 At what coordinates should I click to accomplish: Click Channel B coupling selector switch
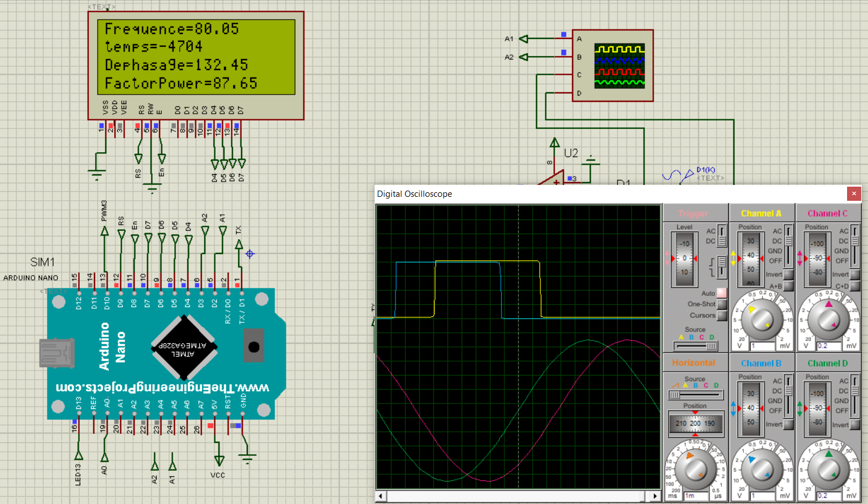coord(788,396)
